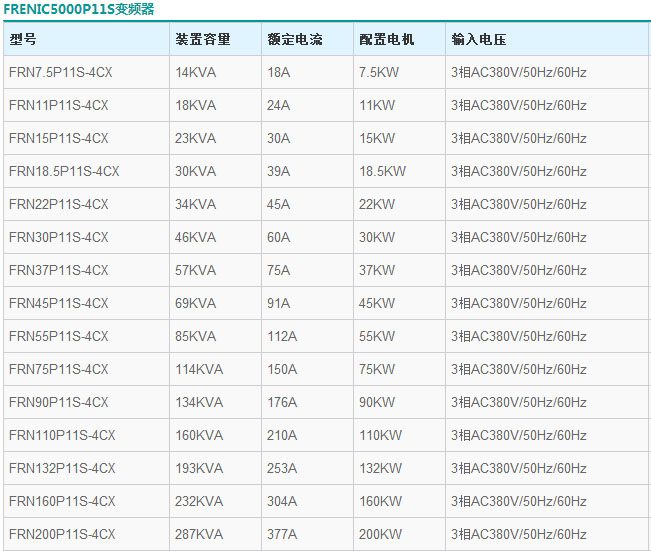This screenshot has width=651, height=551.
Task: Select the FRN90P11S-4CX model cell
Action: [x=59, y=403]
